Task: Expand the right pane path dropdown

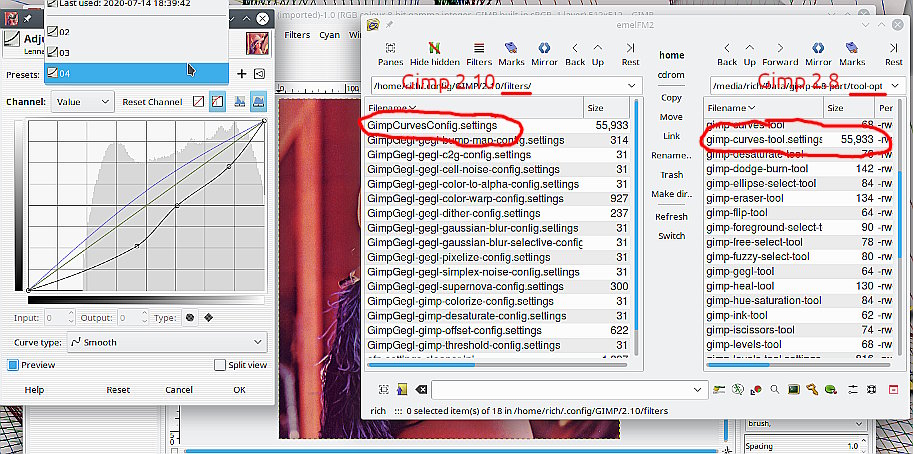Action: (894, 86)
